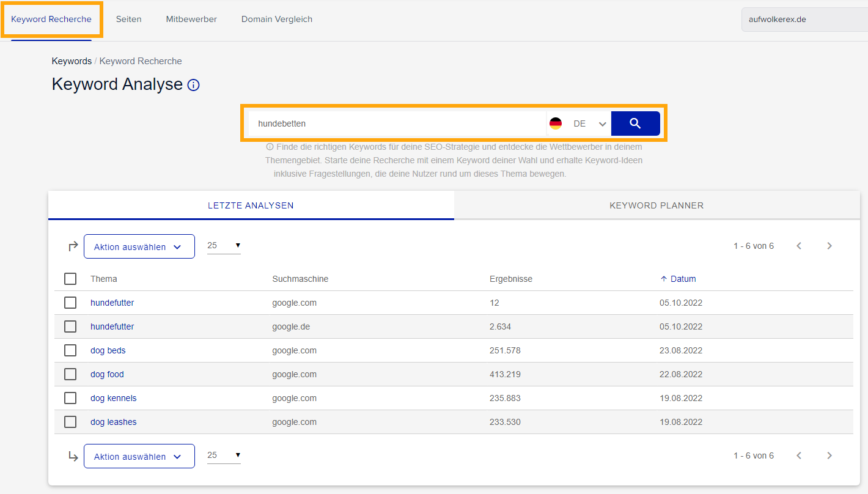This screenshot has height=494, width=868.
Task: Click the Suchmaschine column header
Action: 300,279
